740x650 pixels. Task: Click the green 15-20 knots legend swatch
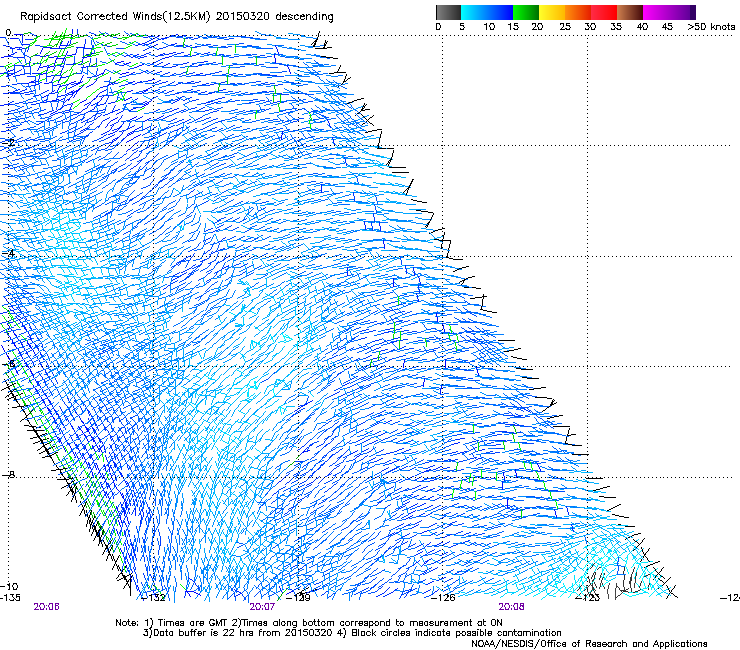coord(526,12)
